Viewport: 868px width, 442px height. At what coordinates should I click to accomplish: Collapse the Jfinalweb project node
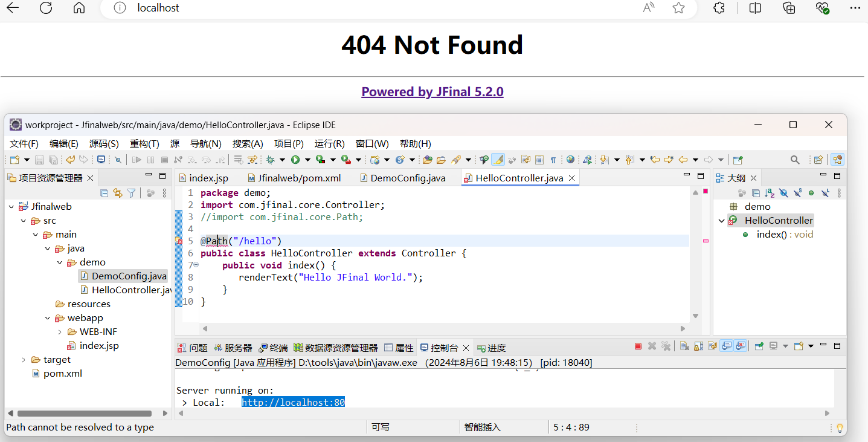click(x=11, y=207)
